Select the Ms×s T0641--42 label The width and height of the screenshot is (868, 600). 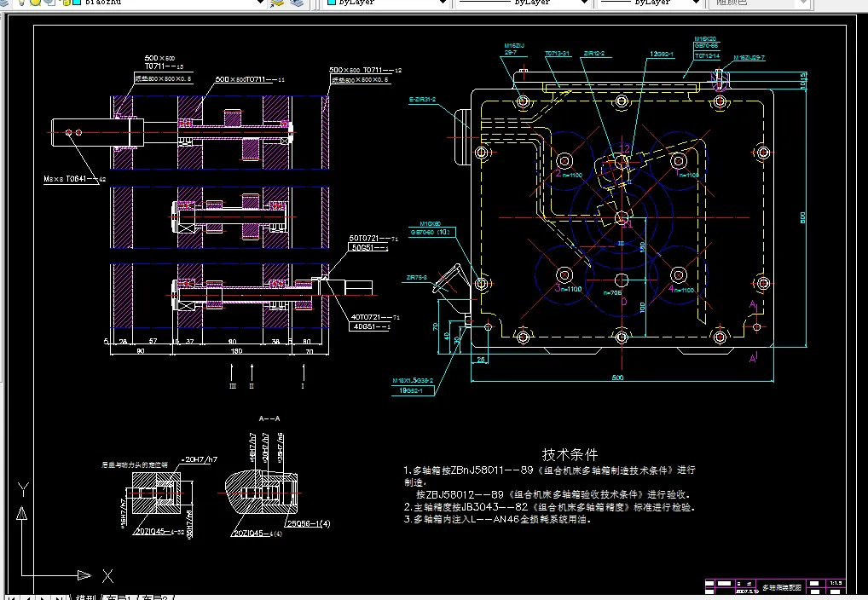pos(74,179)
